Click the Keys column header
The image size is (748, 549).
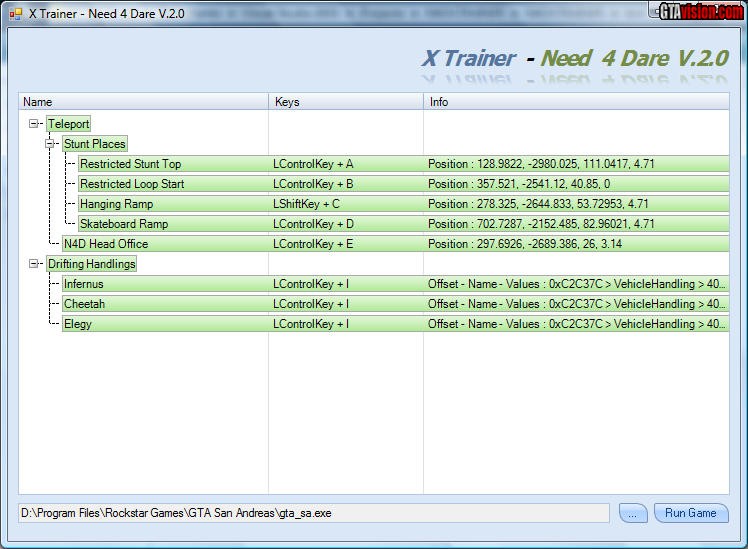pyautogui.click(x=346, y=102)
